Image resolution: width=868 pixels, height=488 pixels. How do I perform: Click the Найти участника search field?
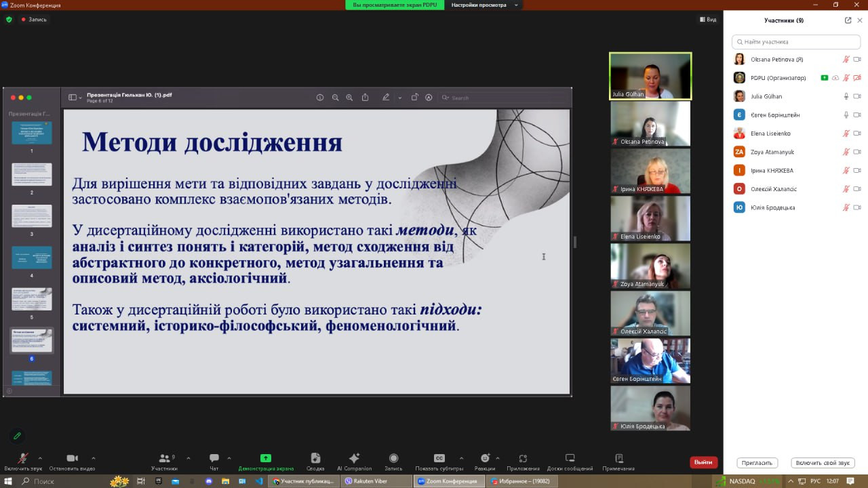[791, 41]
